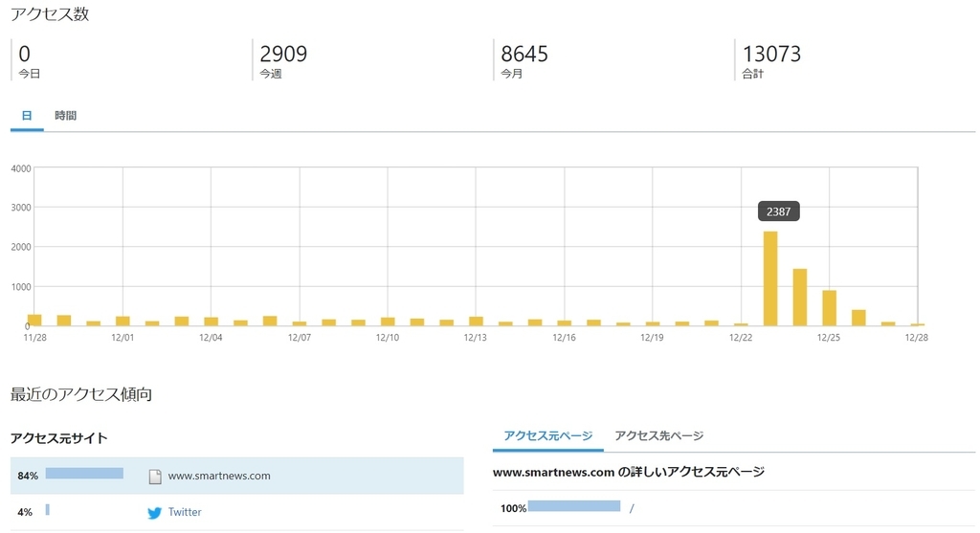The height and width of the screenshot is (533, 980).
Task: Click the 12/25 chart bar
Action: [829, 308]
